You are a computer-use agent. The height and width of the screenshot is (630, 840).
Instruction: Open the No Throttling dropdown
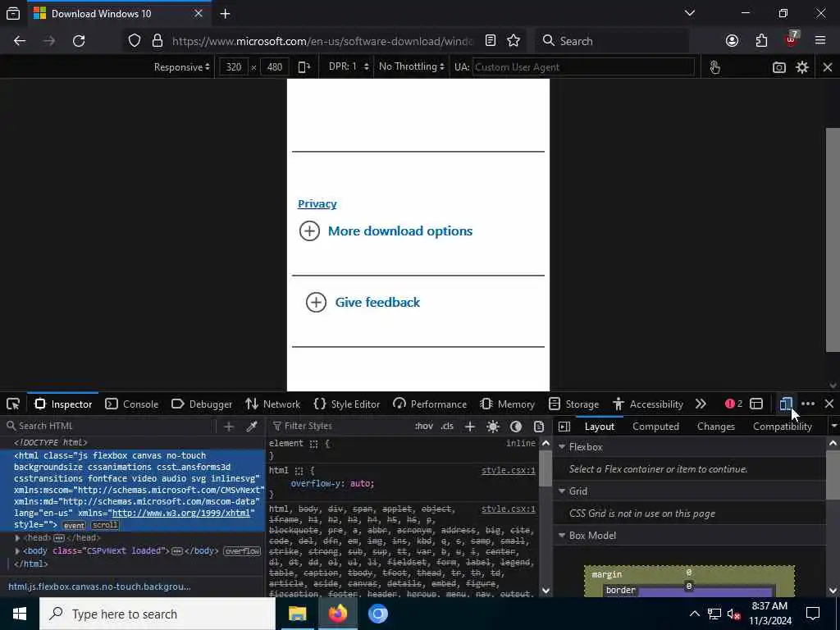click(x=412, y=67)
